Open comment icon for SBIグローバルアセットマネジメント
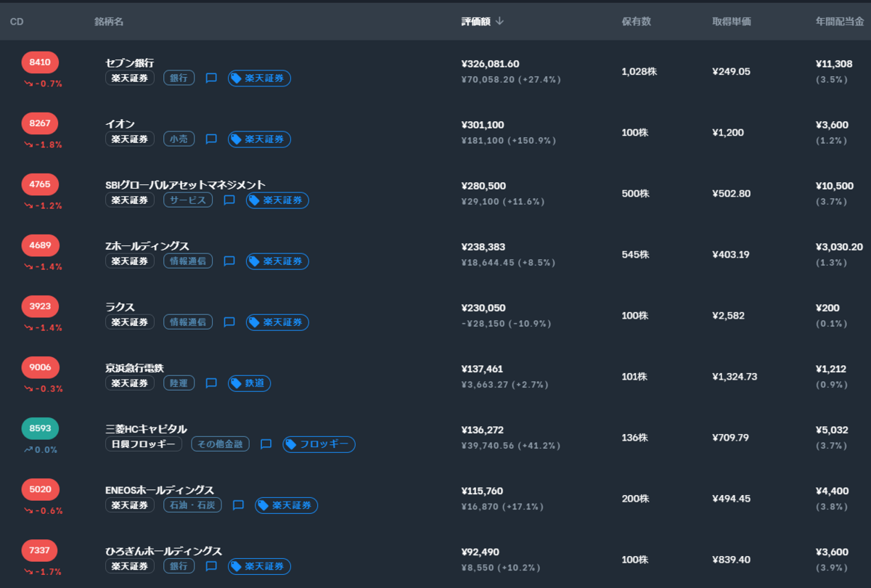Screen dimensions: 871x588 click(229, 200)
